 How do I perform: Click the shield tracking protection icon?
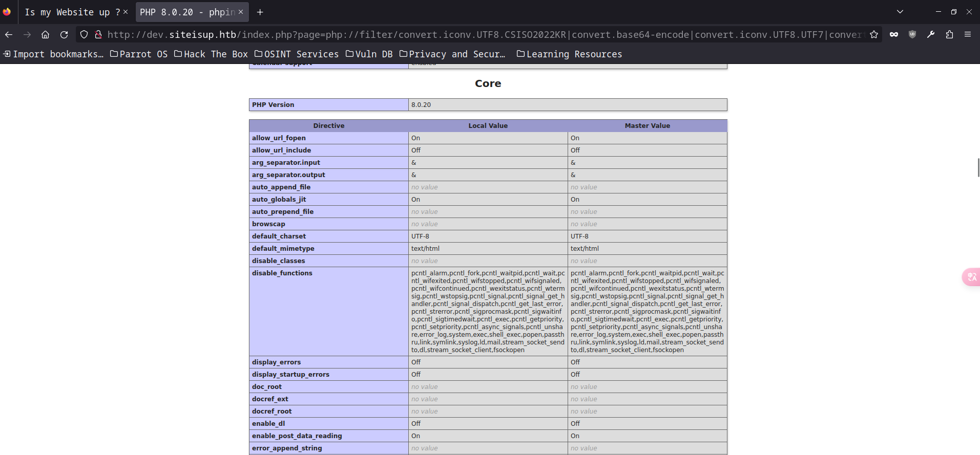(x=84, y=34)
